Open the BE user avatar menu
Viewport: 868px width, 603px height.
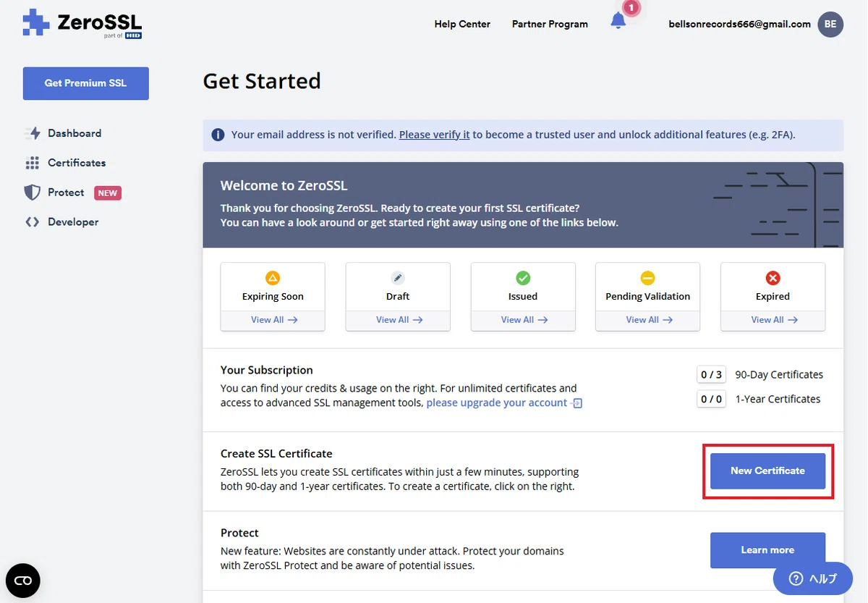pyautogui.click(x=830, y=24)
